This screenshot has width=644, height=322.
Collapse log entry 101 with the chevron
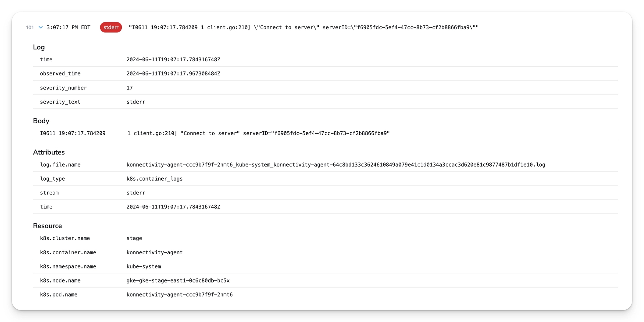pyautogui.click(x=41, y=27)
